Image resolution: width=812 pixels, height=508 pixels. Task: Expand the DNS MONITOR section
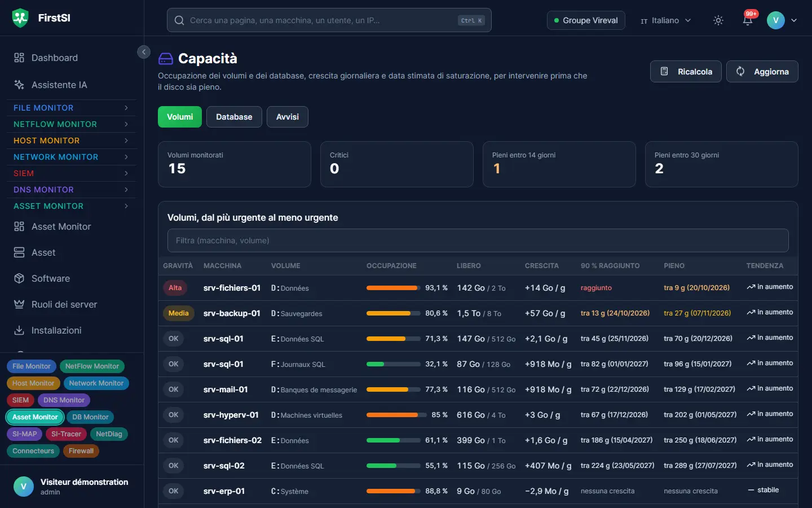coord(71,190)
